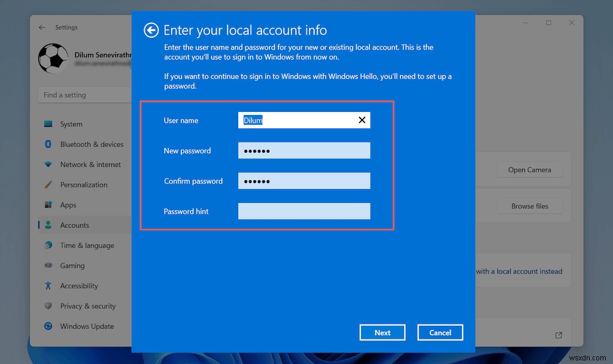Select Network & internet in the sidebar
This screenshot has width=613, height=364.
[89, 164]
